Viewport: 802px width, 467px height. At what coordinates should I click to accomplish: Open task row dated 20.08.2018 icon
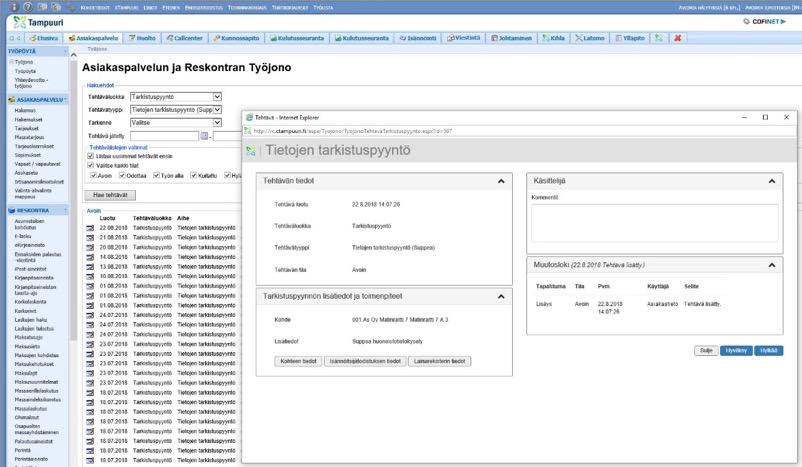tap(90, 248)
